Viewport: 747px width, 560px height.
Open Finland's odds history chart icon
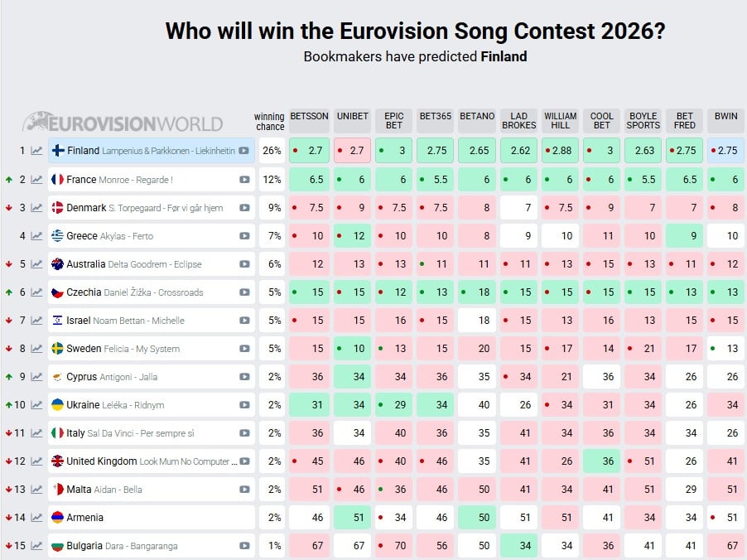point(36,151)
